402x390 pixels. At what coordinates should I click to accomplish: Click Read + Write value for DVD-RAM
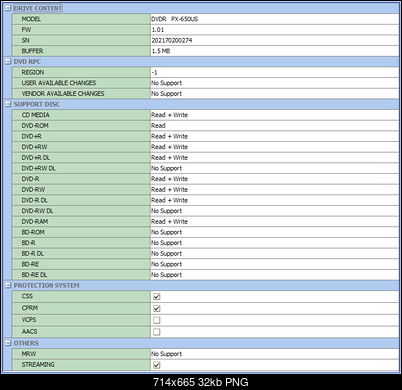pos(169,222)
